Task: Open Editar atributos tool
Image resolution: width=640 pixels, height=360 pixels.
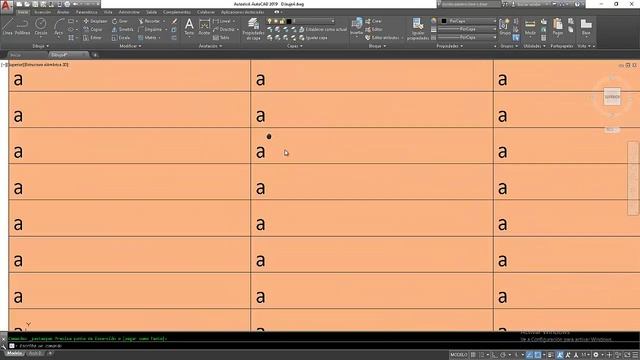Action: pos(383,38)
